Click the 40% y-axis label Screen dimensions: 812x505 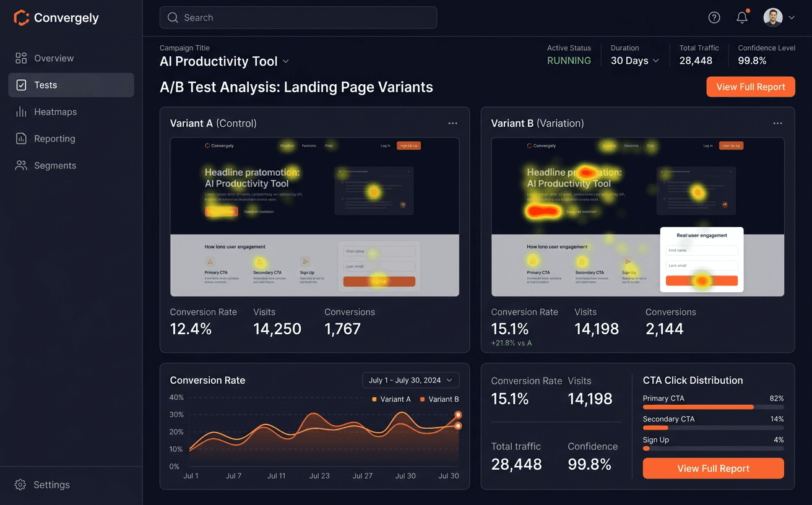point(176,397)
